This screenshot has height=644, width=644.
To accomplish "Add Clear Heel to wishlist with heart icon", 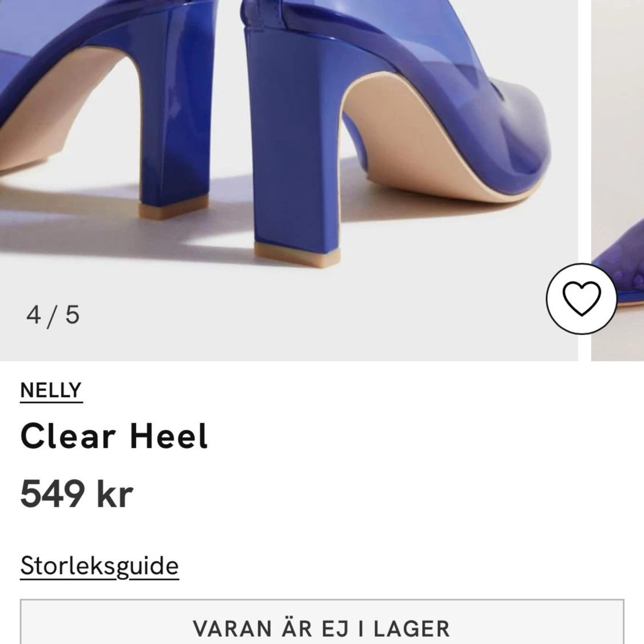I will (x=581, y=299).
